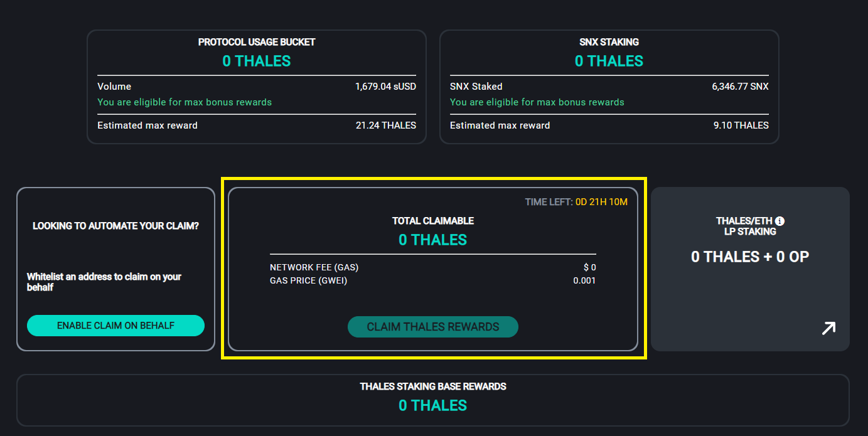
Task: Click the 'Whitelist an address' description text
Action: click(104, 282)
